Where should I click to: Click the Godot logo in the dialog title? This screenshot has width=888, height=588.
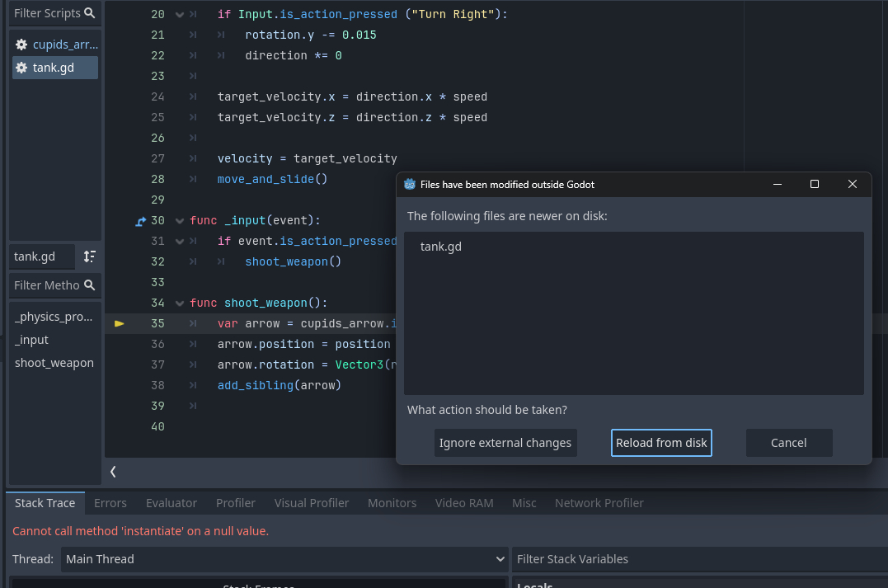[410, 184]
